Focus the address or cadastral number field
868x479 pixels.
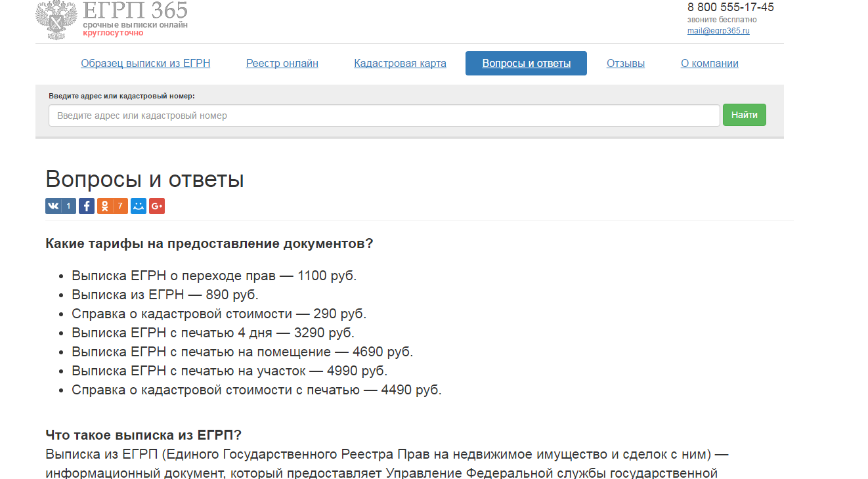tap(384, 115)
